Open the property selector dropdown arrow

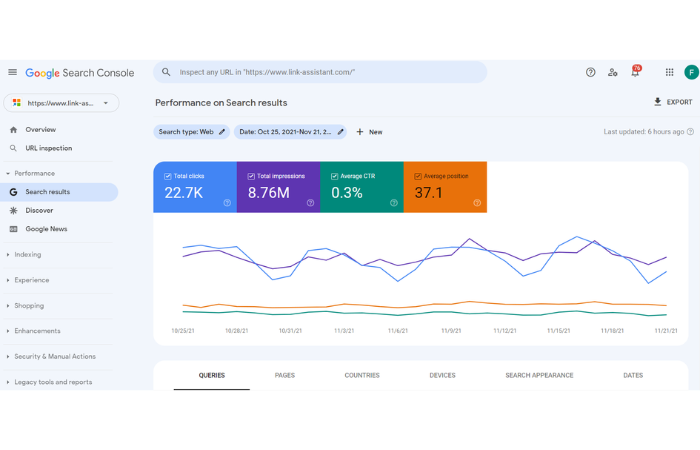point(106,103)
